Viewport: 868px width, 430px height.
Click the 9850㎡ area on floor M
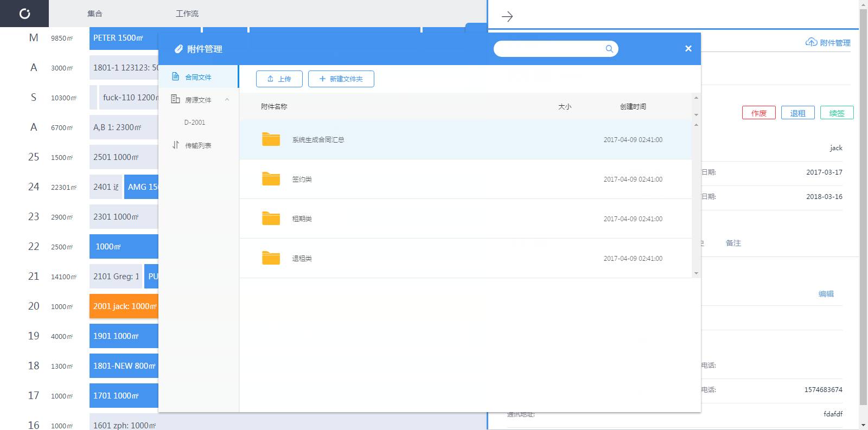tap(62, 38)
